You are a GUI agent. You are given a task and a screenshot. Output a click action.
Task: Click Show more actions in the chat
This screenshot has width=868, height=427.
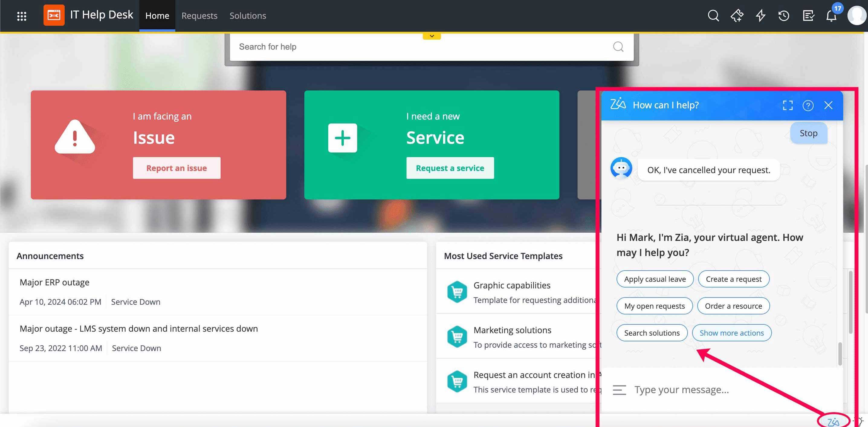coord(731,333)
